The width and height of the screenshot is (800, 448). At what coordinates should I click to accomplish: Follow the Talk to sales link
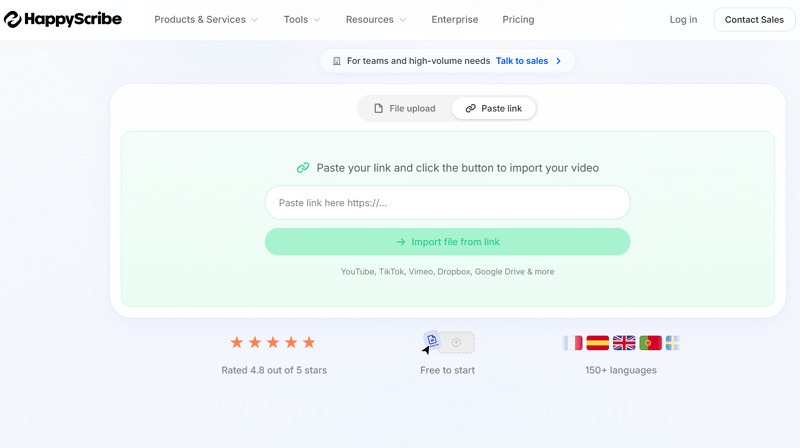521,61
